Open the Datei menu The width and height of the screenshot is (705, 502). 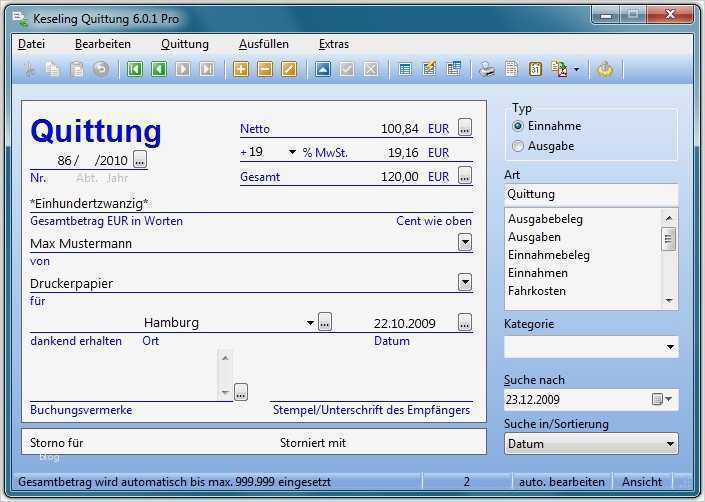[31, 44]
